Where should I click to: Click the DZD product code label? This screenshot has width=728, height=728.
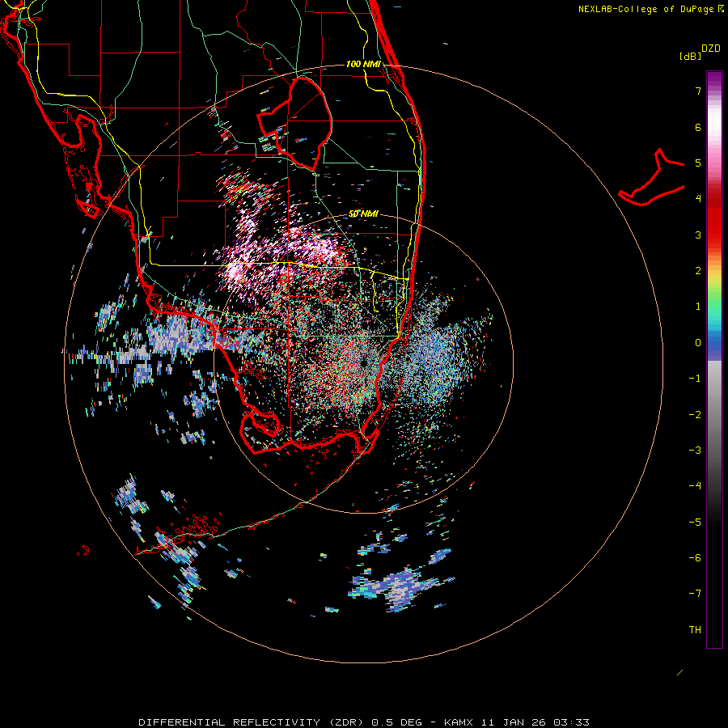[711, 49]
